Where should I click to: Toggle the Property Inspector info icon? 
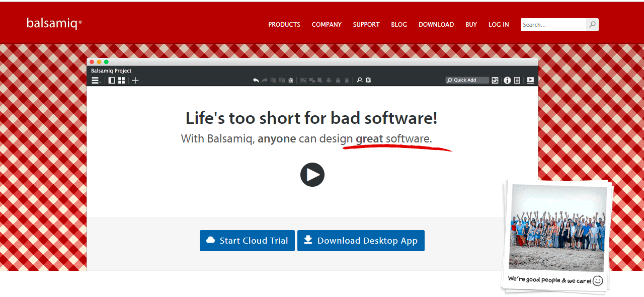[507, 80]
